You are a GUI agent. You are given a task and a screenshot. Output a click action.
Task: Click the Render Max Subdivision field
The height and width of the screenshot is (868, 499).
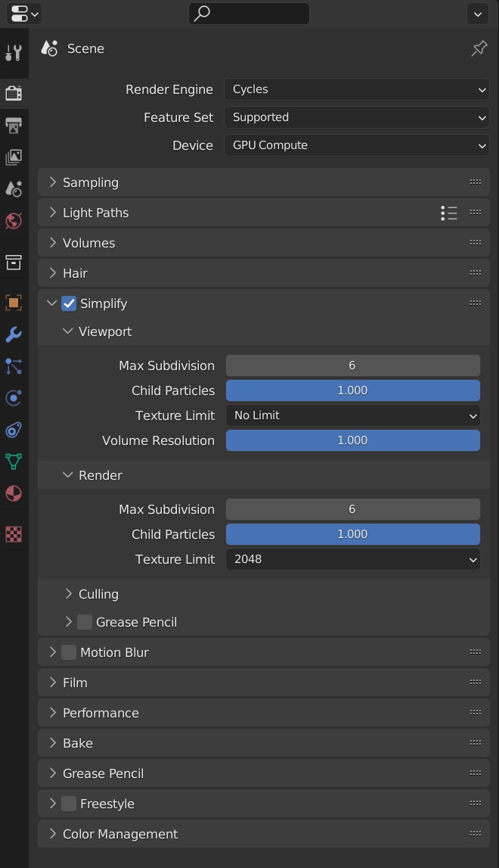[352, 509]
